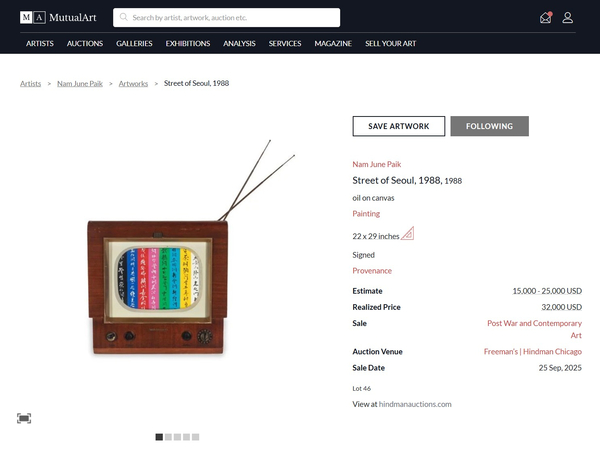
Task: Expand the Provenance section
Action: click(x=372, y=271)
